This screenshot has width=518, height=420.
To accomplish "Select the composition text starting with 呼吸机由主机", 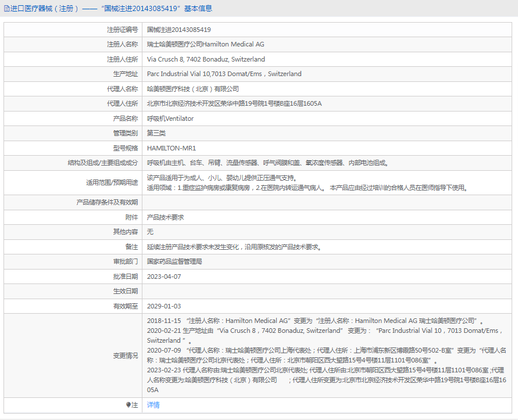I will click(268, 163).
